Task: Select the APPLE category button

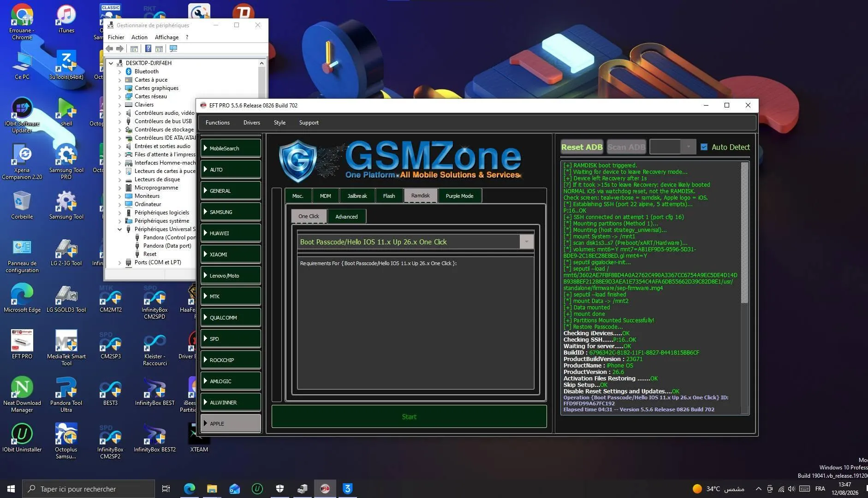Action: [x=231, y=423]
